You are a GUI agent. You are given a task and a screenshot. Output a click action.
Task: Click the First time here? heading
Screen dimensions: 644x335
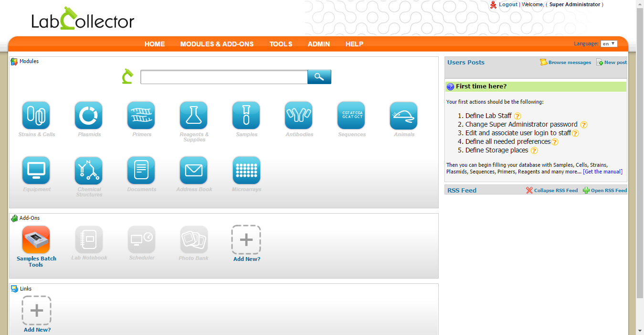(481, 86)
